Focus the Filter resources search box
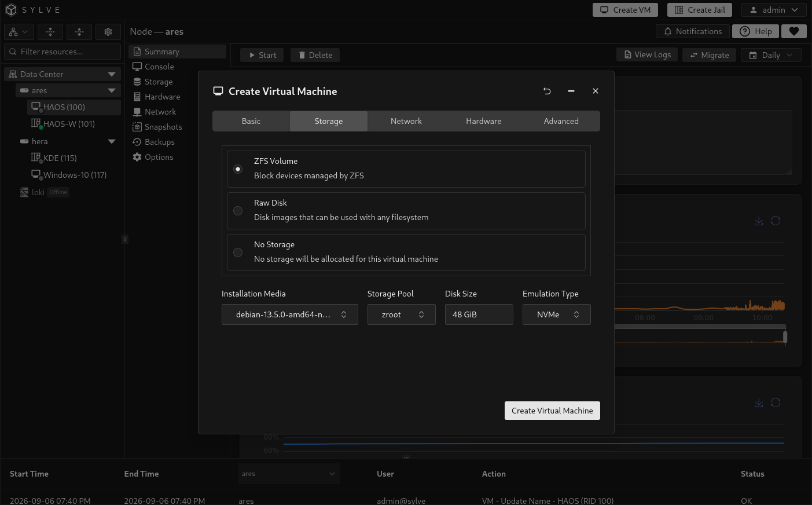 click(63, 52)
